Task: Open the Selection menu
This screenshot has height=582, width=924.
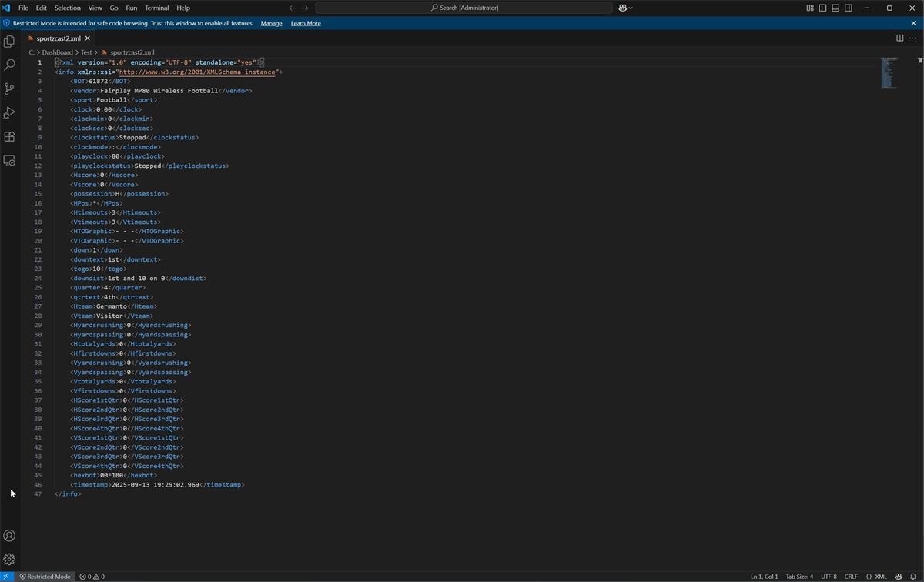Action: (x=67, y=8)
